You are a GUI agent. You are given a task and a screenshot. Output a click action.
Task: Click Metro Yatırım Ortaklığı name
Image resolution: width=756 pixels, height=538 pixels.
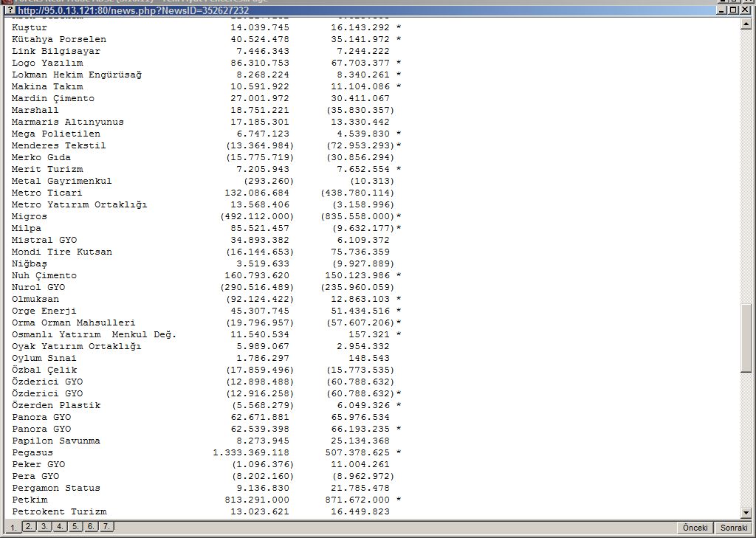coord(80,204)
